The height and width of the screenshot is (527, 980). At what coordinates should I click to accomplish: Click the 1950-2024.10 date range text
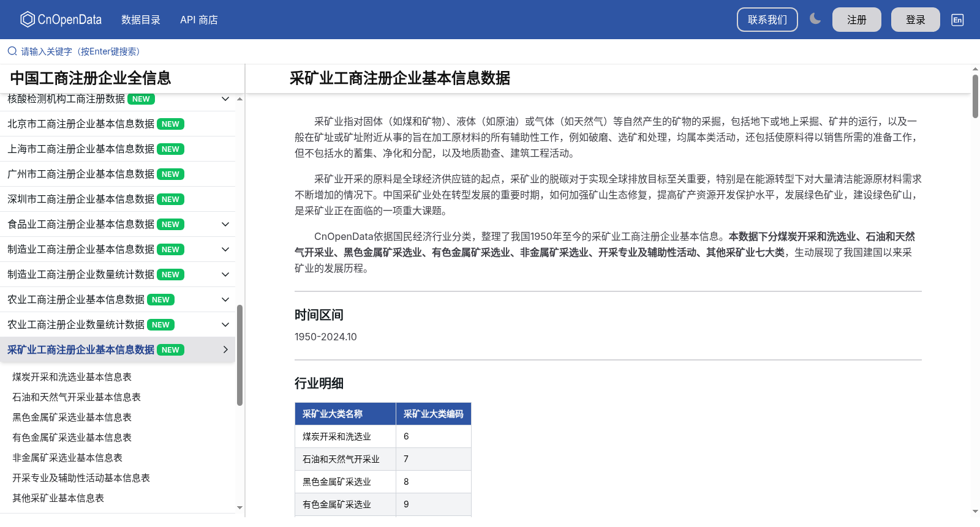click(x=326, y=337)
